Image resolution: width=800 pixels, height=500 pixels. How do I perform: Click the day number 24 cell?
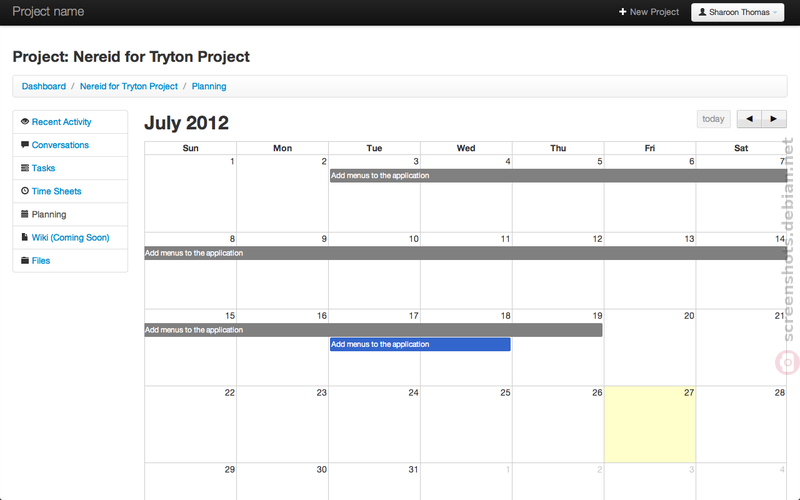coord(374,424)
